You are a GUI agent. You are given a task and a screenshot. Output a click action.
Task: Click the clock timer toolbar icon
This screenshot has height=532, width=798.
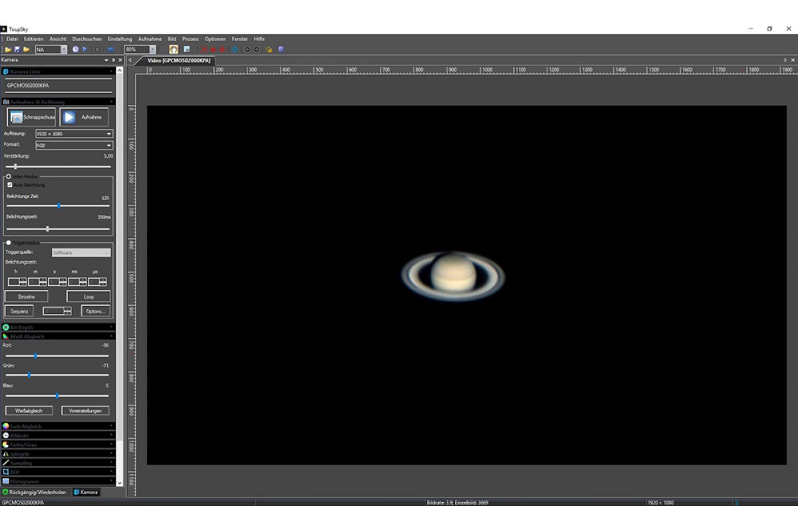pos(75,49)
